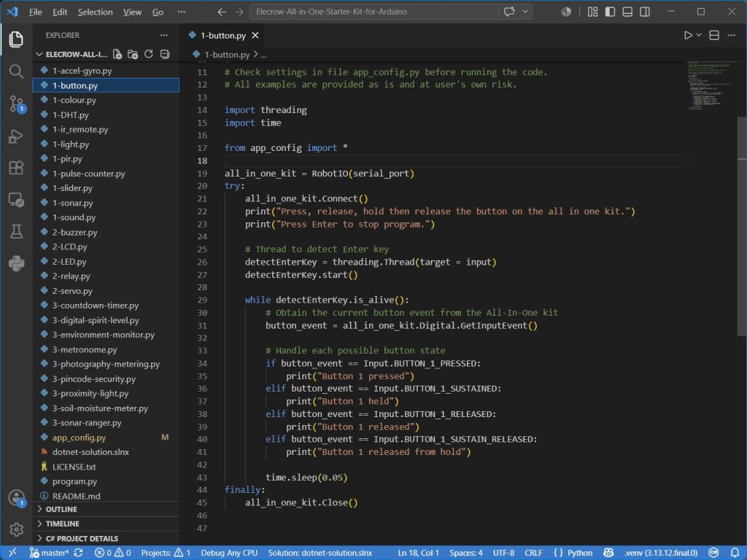Screen dimensions: 747x560
Task: Open editor More Actions ellipsis
Action: tap(731, 35)
